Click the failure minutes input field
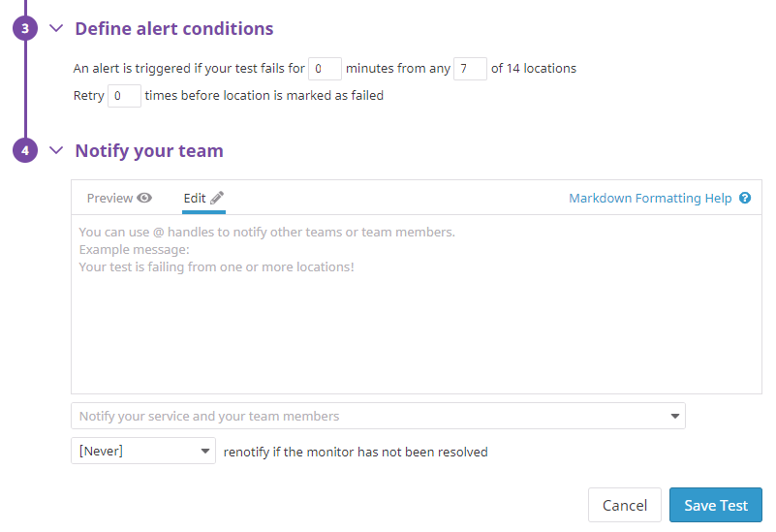 click(325, 68)
